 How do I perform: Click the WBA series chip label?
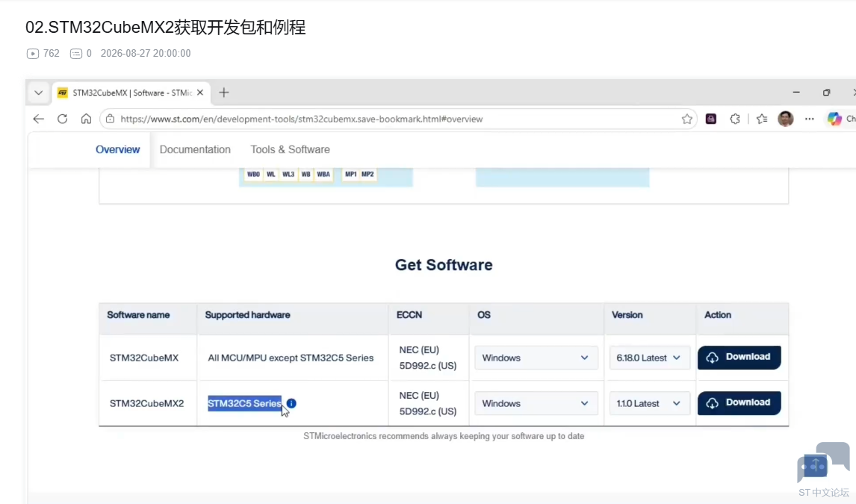coord(323,174)
